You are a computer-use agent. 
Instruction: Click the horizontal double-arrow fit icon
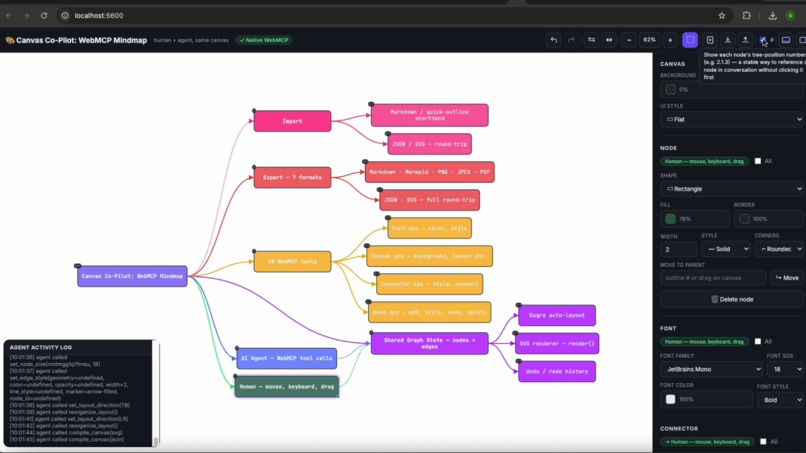click(609, 40)
